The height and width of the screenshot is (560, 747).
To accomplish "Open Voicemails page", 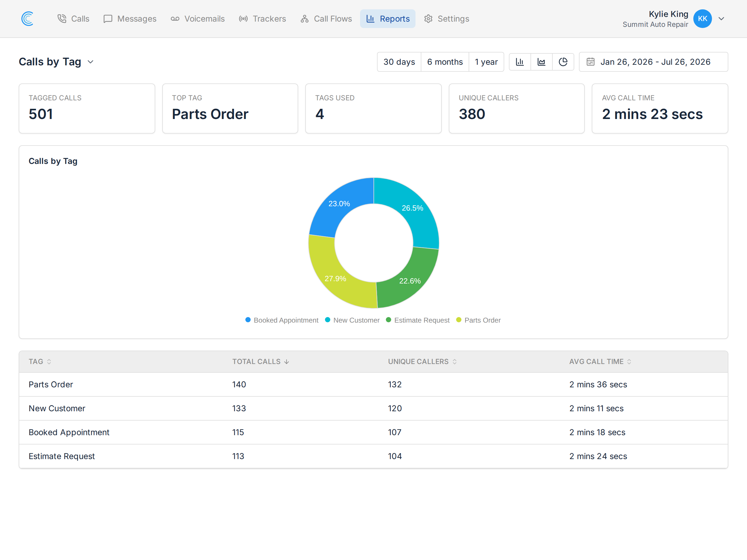I will pyautogui.click(x=198, y=19).
